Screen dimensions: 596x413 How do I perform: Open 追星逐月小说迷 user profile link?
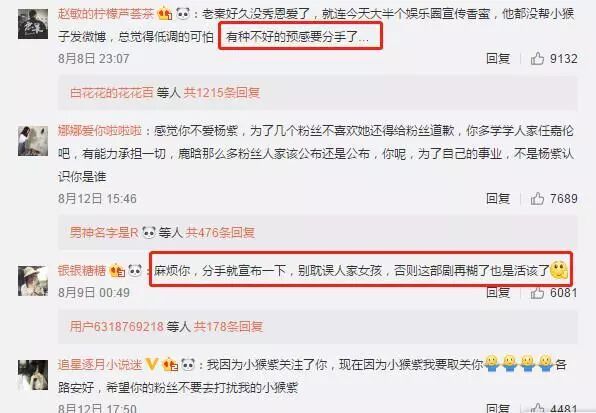pos(100,364)
